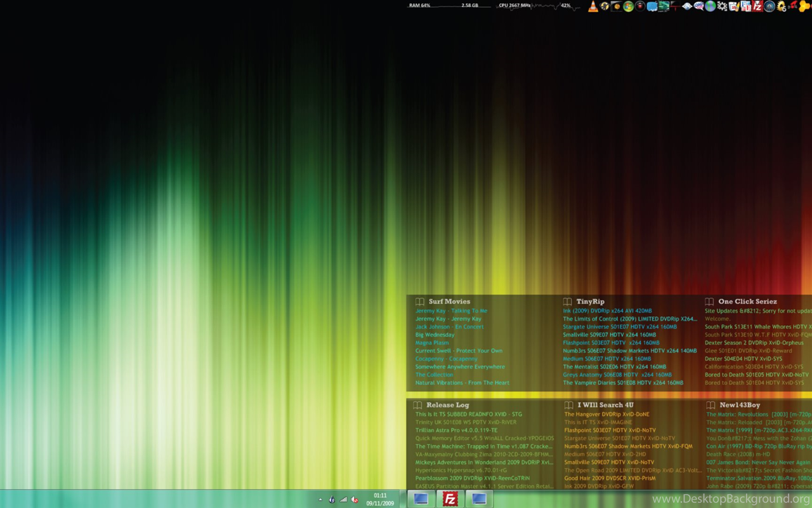Open the Surf Movies feed title
The height and width of the screenshot is (508, 812).
449,302
